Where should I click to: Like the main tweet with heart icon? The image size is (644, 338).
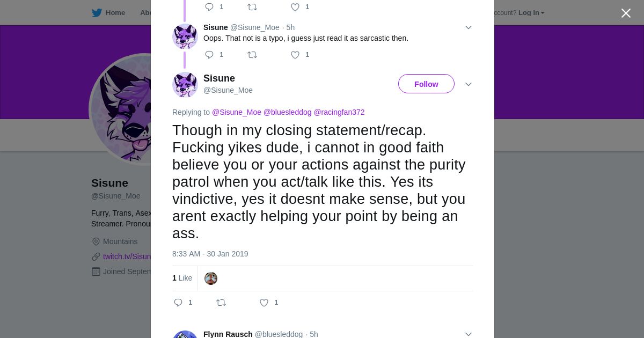point(264,303)
